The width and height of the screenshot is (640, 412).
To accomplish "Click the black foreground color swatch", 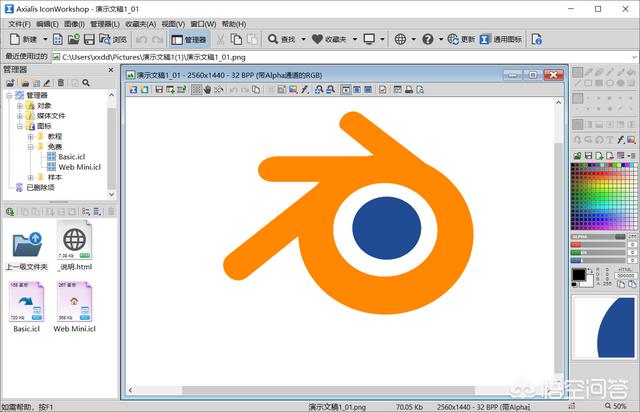I will pyautogui.click(x=578, y=275).
